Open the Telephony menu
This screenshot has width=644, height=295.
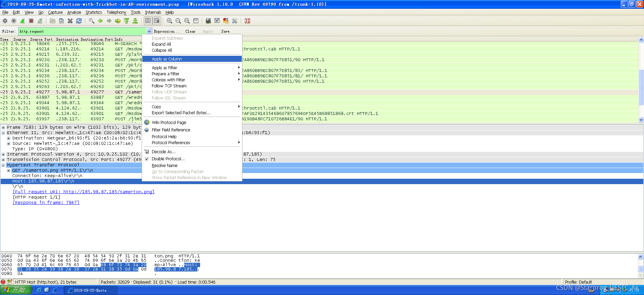pyautogui.click(x=116, y=12)
